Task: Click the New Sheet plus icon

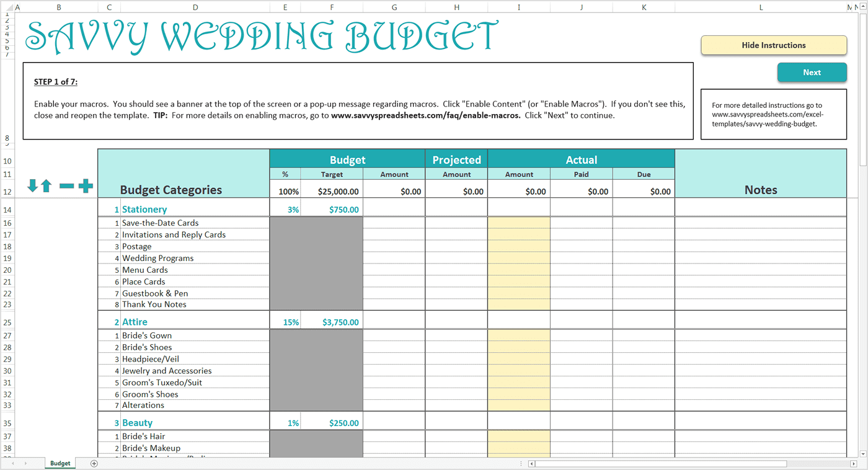Action: 93,463
